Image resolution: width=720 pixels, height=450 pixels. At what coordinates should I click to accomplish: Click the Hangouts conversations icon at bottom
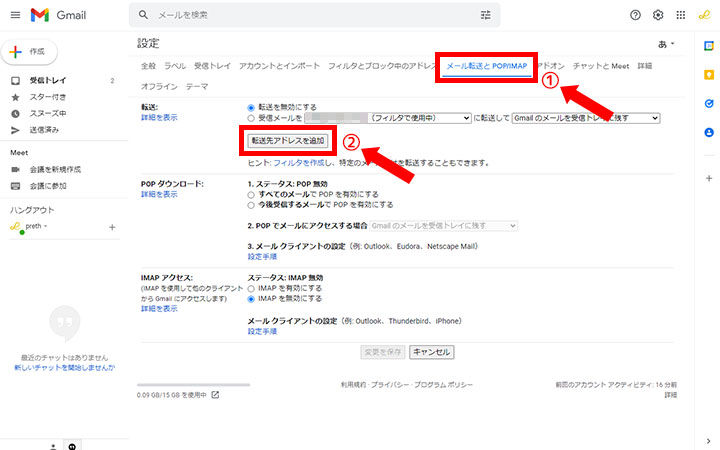pyautogui.click(x=72, y=446)
